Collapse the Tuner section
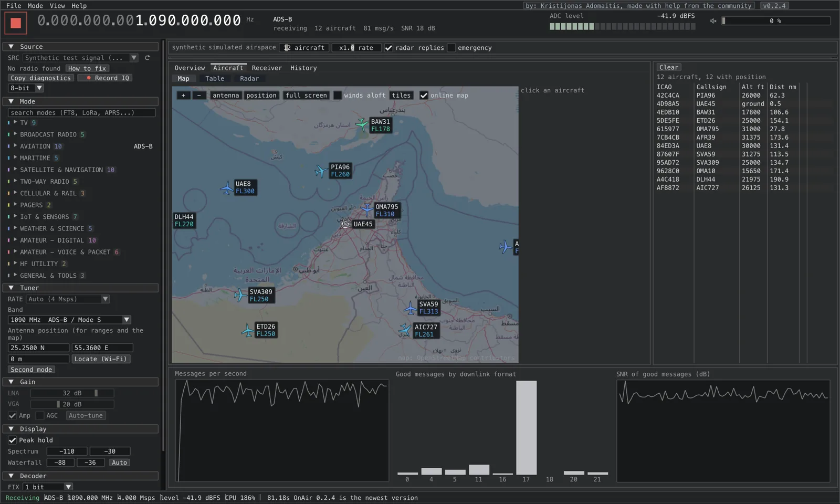This screenshot has height=504, width=840. [x=80, y=288]
